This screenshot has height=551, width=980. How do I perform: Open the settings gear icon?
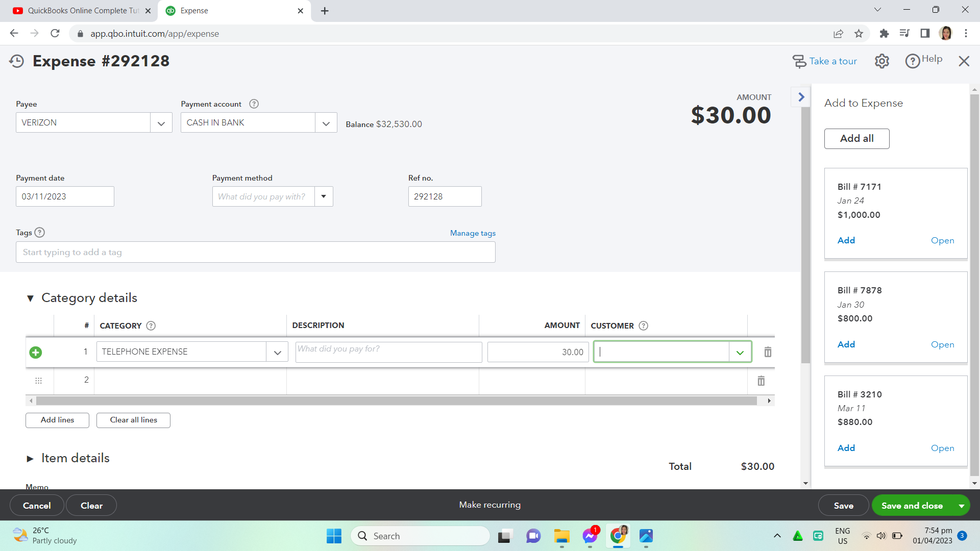[881, 61]
